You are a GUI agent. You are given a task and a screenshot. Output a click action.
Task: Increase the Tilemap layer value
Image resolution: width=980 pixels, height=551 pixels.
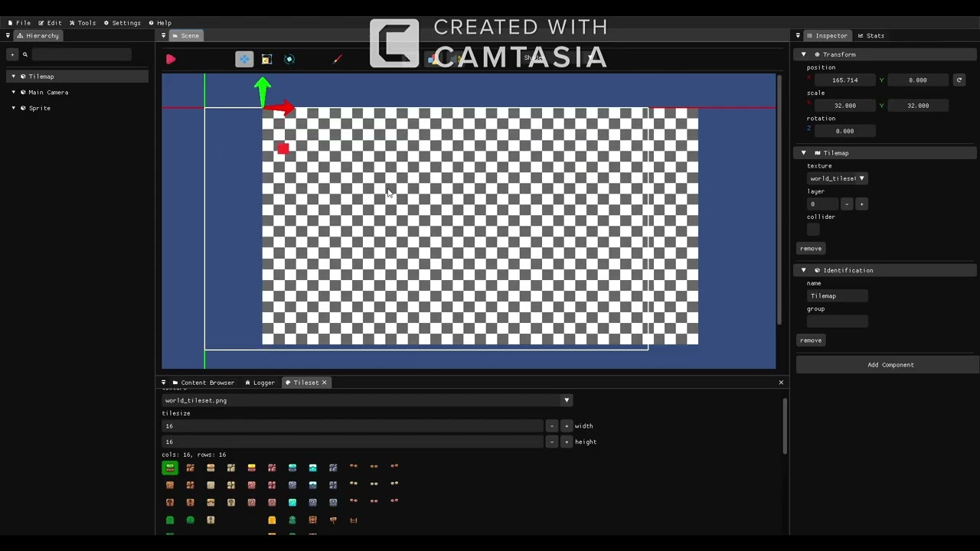861,204
